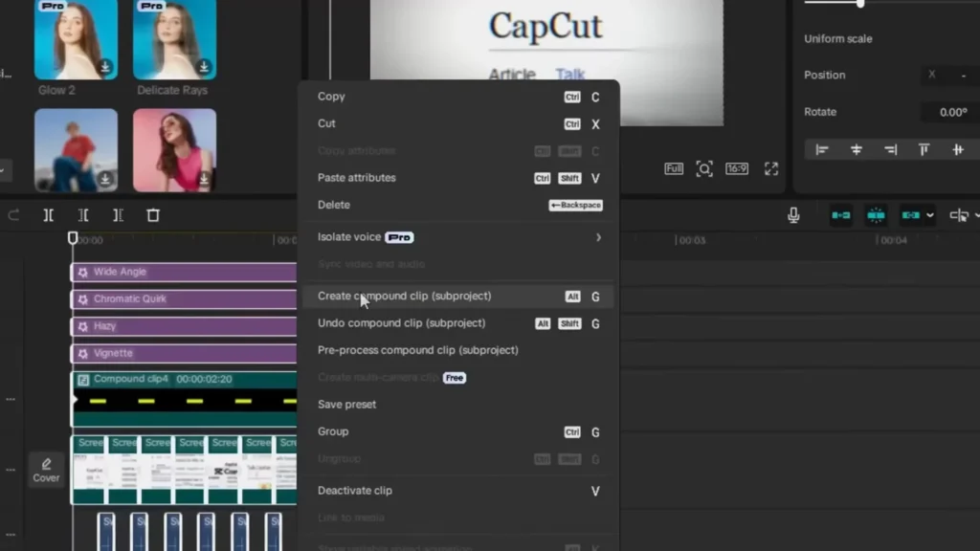This screenshot has width=980, height=551.
Task: Click the Position X value field
Action: point(950,75)
